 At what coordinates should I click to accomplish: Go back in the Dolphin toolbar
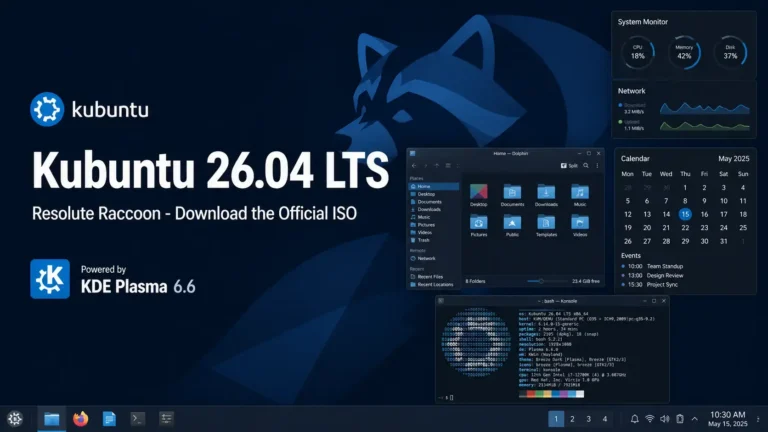click(414, 166)
